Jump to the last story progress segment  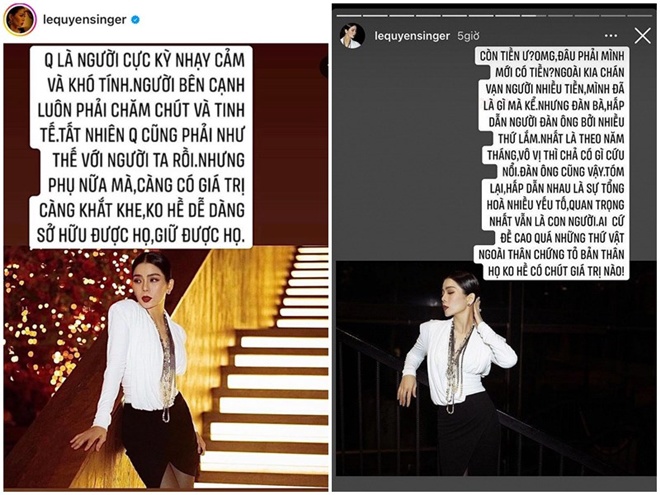[640, 16]
